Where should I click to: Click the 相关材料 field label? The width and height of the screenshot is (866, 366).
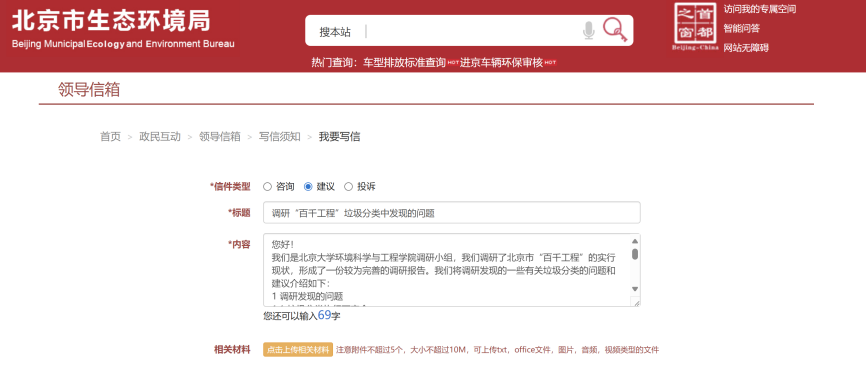coord(232,349)
